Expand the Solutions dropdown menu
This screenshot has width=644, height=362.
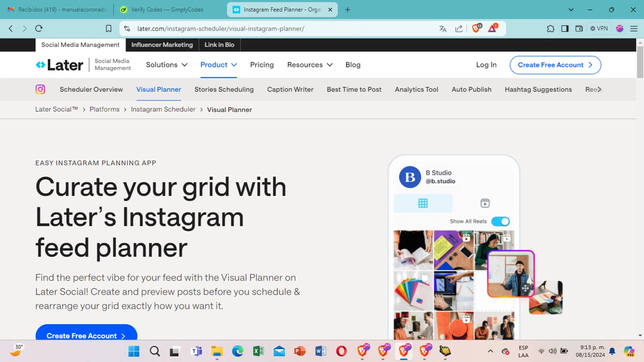[167, 65]
